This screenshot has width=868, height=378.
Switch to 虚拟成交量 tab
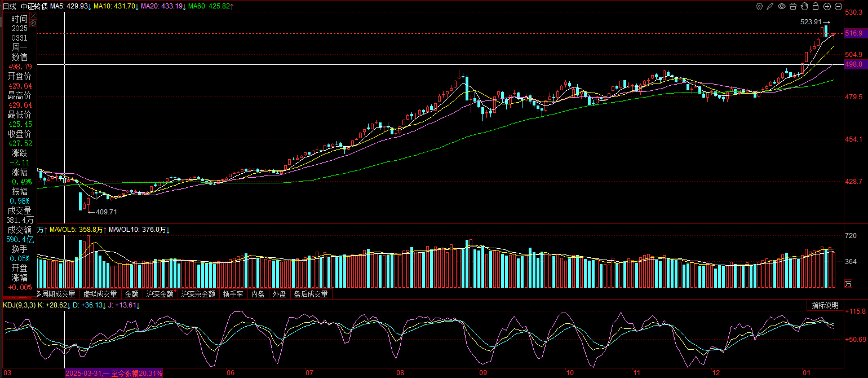(100, 294)
